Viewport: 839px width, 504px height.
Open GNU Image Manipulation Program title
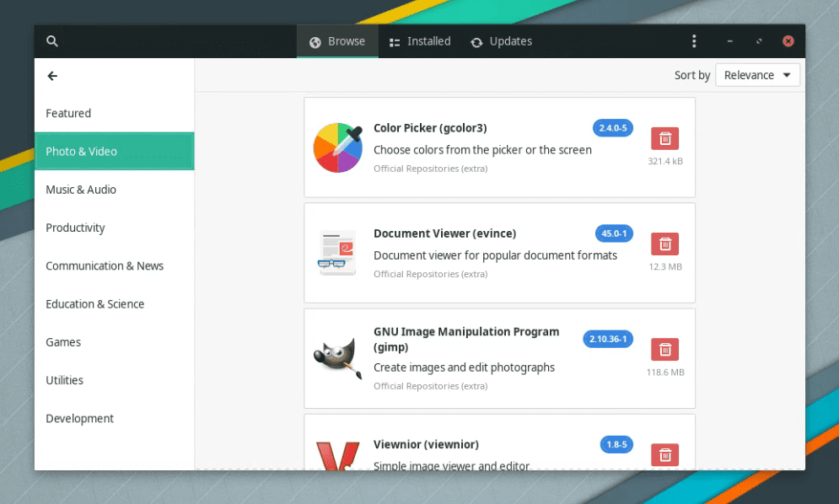[x=466, y=339]
